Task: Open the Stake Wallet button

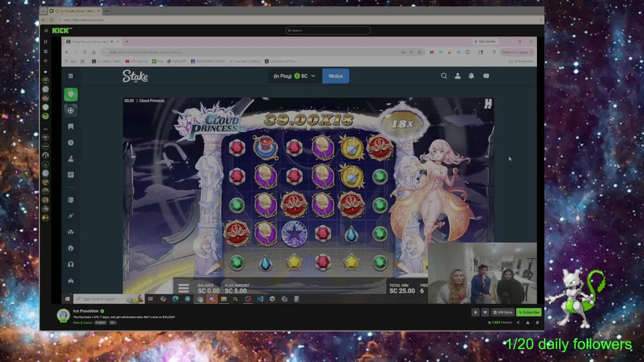Action: click(x=336, y=76)
